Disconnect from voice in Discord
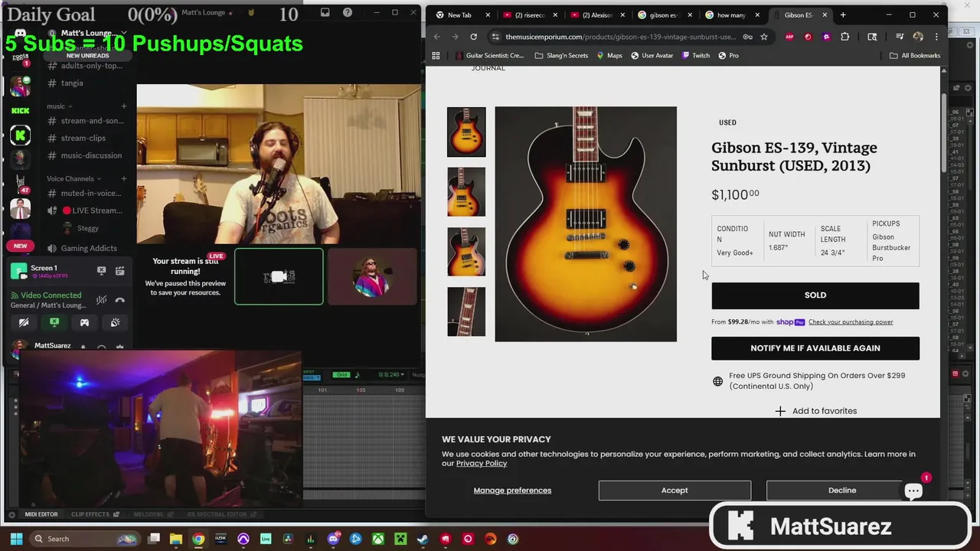This screenshot has height=551, width=980. point(119,300)
